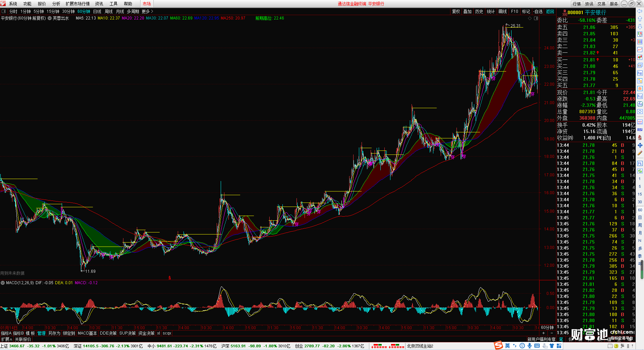Click the Tongdaxin logo icon at top-left

pyautogui.click(x=3, y=4)
